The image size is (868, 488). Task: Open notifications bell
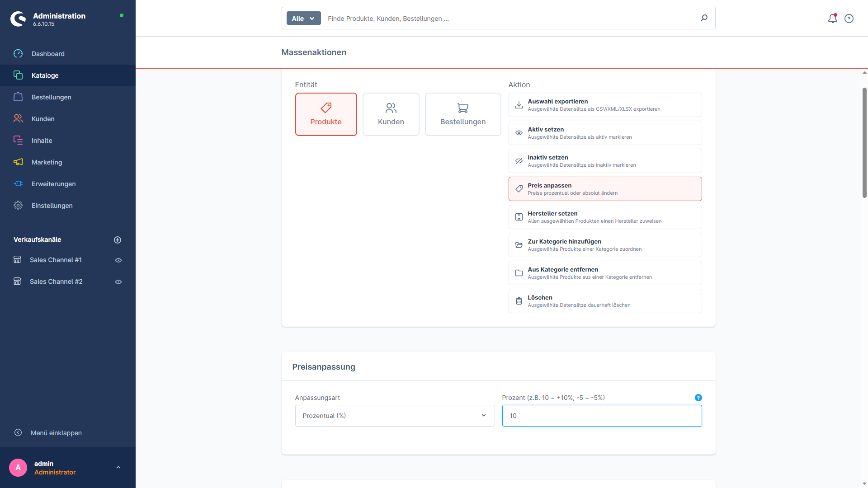832,19
